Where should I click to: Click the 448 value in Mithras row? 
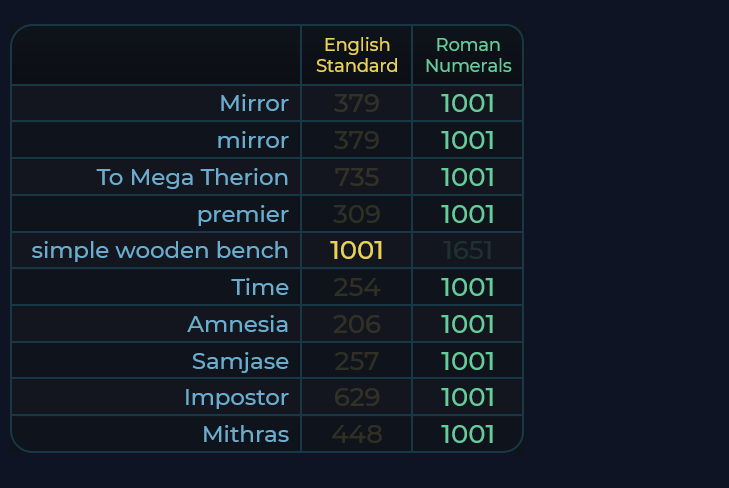click(x=357, y=435)
